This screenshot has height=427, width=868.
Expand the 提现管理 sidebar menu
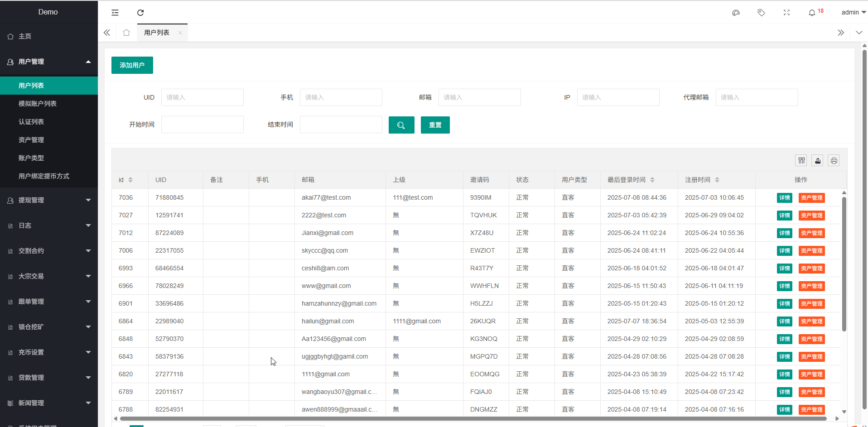point(49,200)
